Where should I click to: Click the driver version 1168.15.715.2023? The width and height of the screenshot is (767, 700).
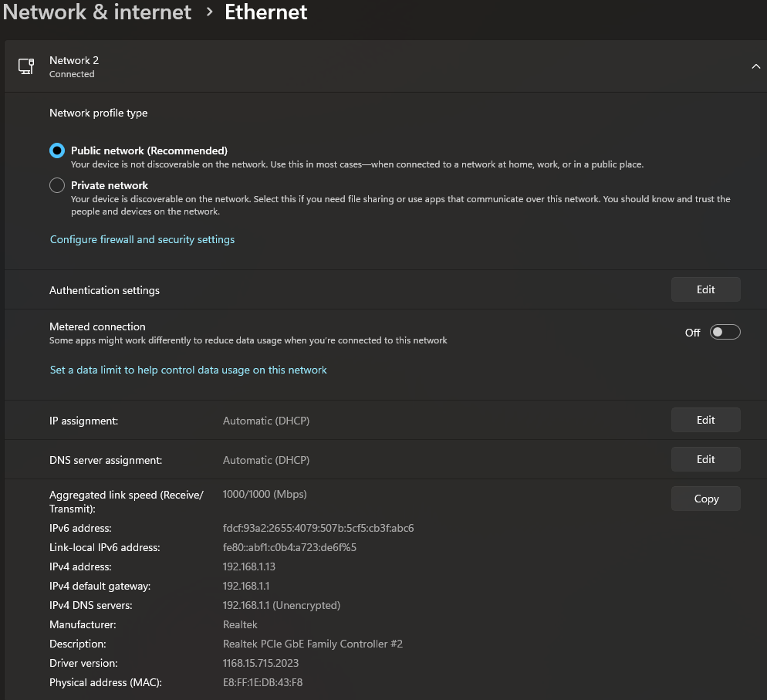261,663
